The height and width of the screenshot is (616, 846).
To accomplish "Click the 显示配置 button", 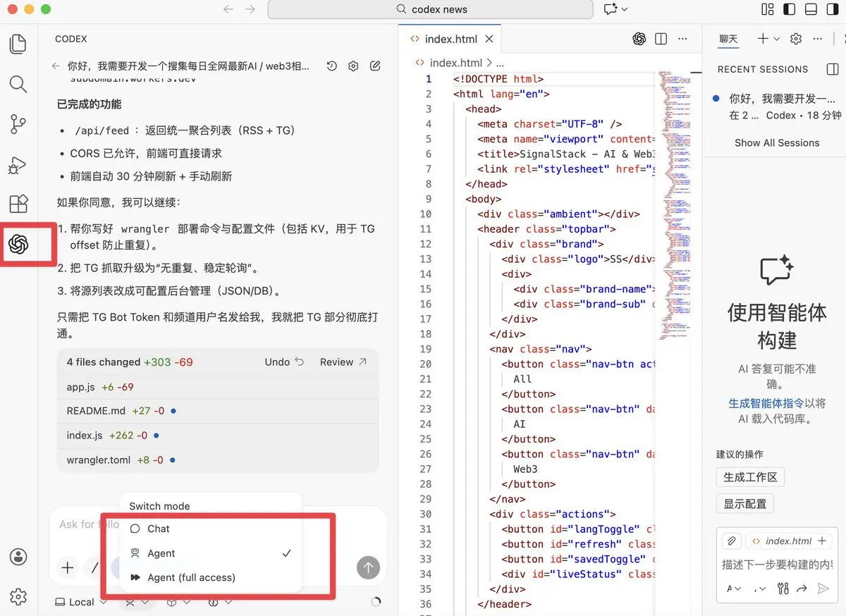I will pos(745,504).
